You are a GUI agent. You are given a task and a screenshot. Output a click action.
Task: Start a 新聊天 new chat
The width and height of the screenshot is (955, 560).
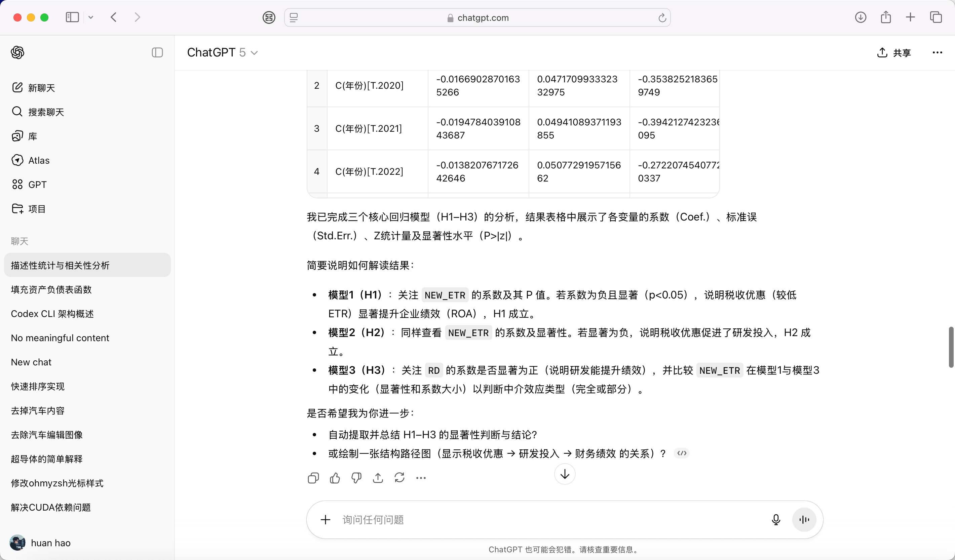[x=41, y=87]
